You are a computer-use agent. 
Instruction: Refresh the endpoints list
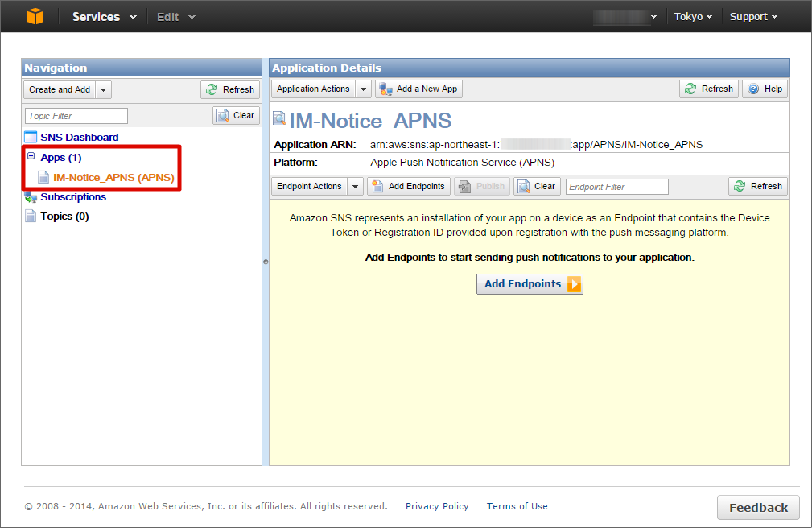758,187
